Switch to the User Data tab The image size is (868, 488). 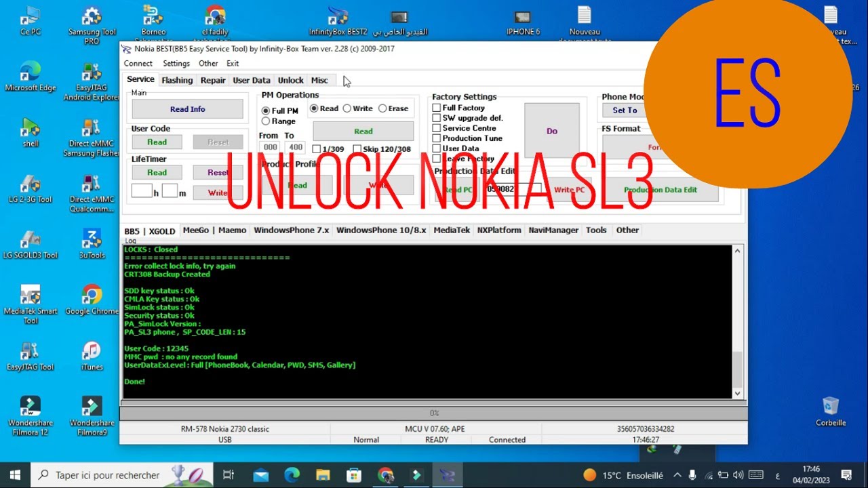252,80
